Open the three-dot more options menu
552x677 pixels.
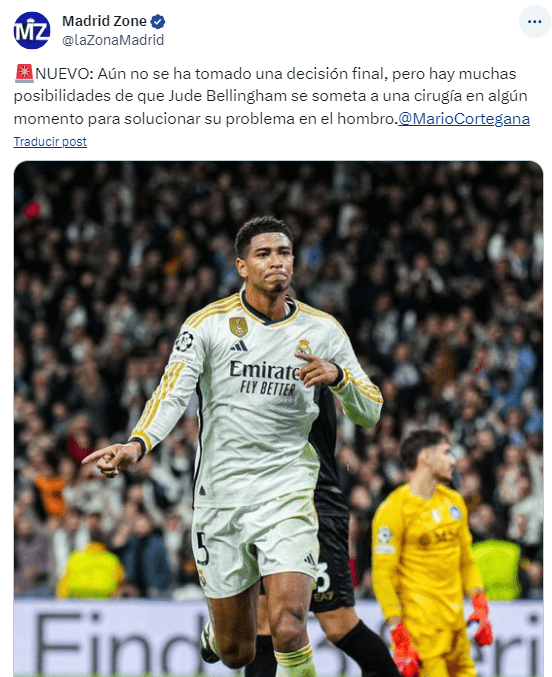pyautogui.click(x=534, y=22)
